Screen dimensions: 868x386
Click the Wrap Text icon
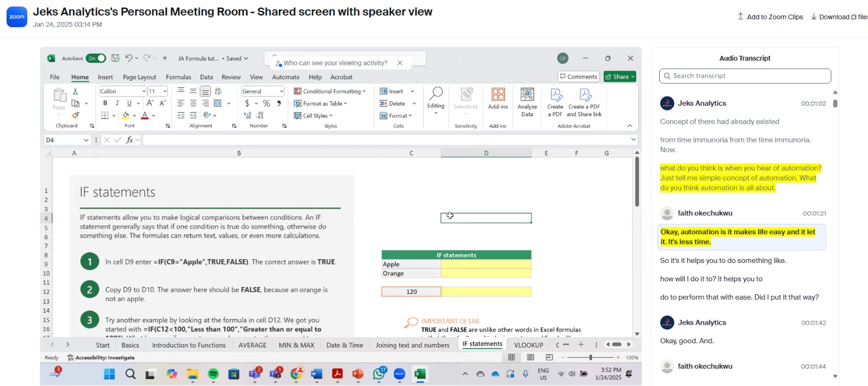(218, 91)
